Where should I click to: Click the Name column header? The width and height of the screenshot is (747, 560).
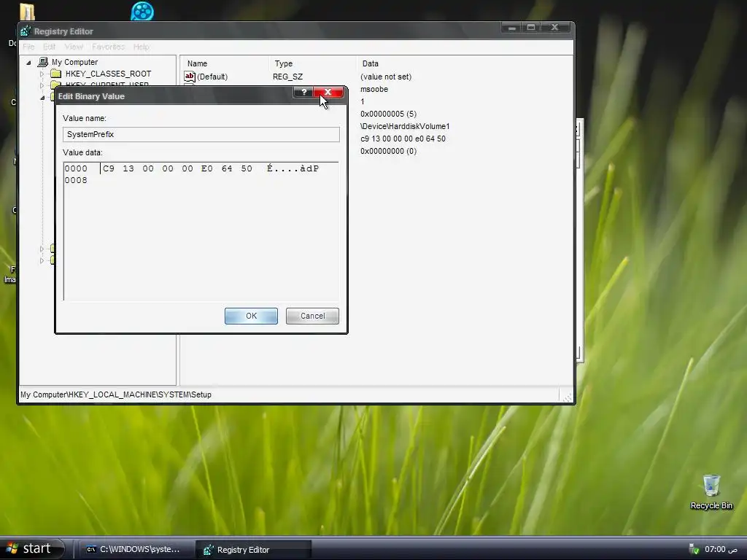click(197, 63)
